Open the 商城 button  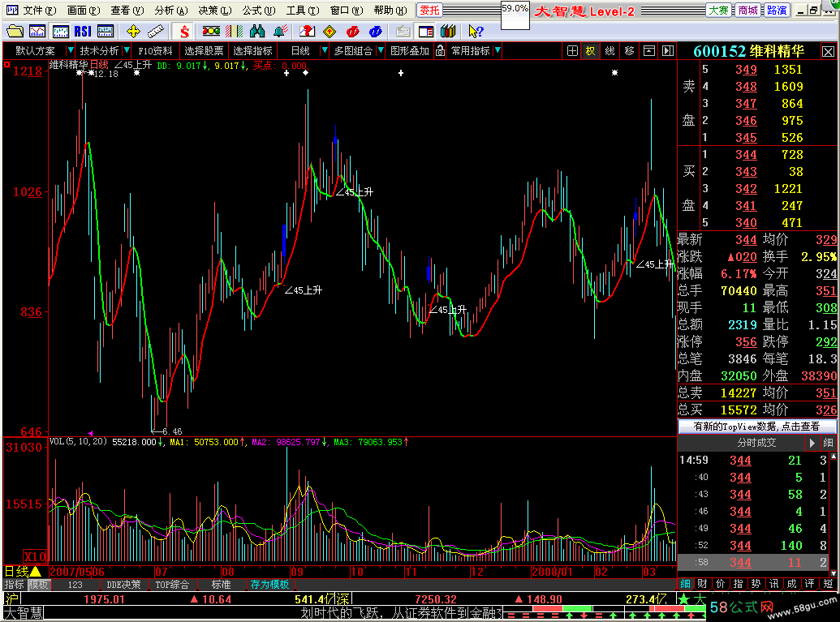747,11
